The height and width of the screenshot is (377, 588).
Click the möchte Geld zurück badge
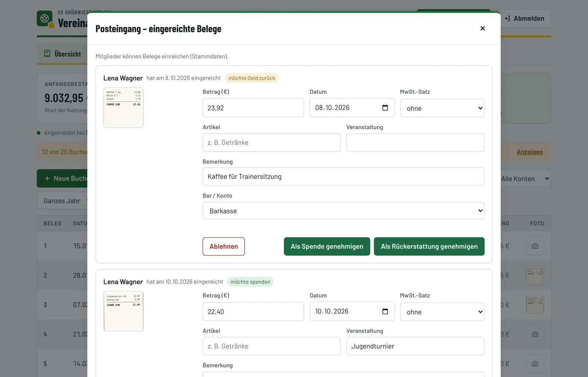click(x=252, y=78)
